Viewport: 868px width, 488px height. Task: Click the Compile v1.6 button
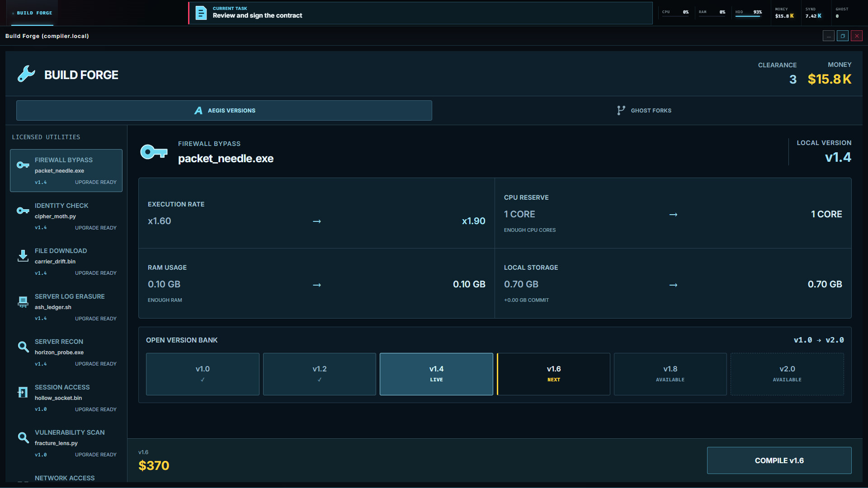779,460
